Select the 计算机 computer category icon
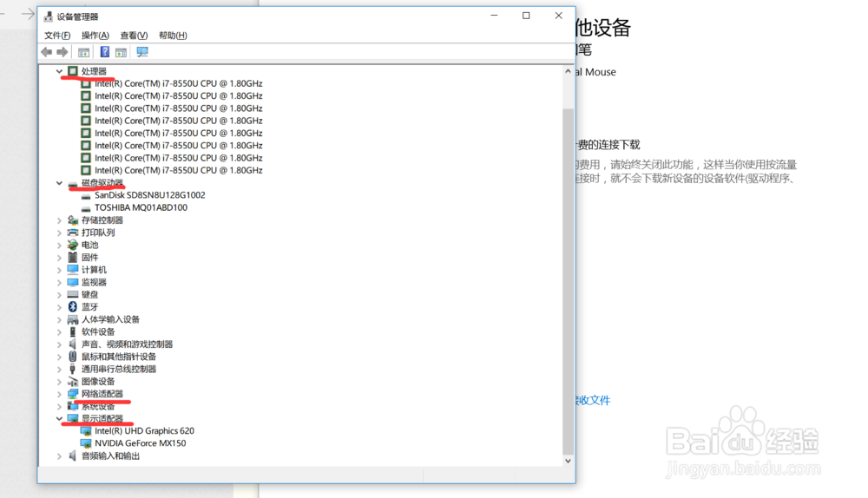This screenshot has width=868, height=498. click(x=73, y=270)
